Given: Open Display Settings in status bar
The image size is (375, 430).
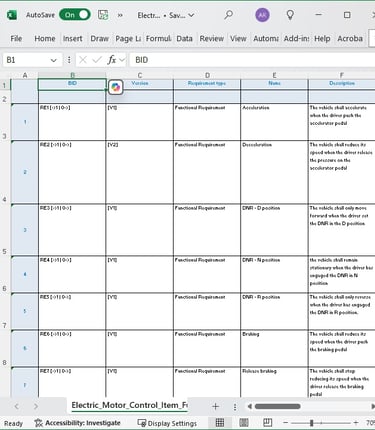Looking at the screenshot, I should tap(167, 423).
